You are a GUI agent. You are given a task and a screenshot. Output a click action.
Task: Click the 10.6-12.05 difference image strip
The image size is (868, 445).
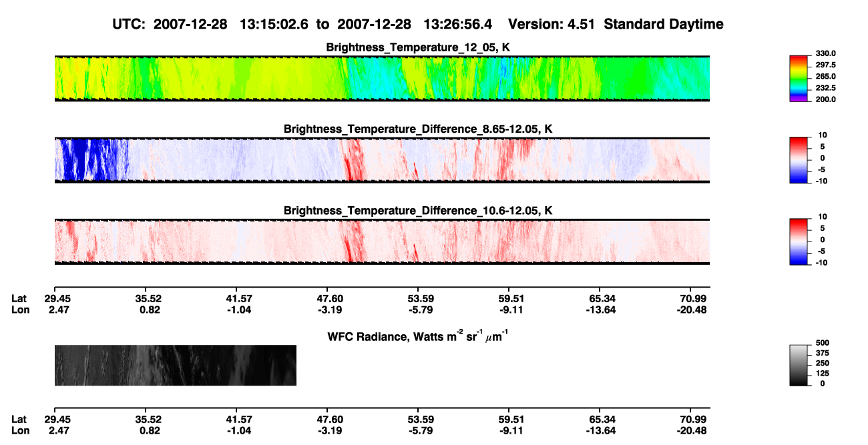pos(382,242)
